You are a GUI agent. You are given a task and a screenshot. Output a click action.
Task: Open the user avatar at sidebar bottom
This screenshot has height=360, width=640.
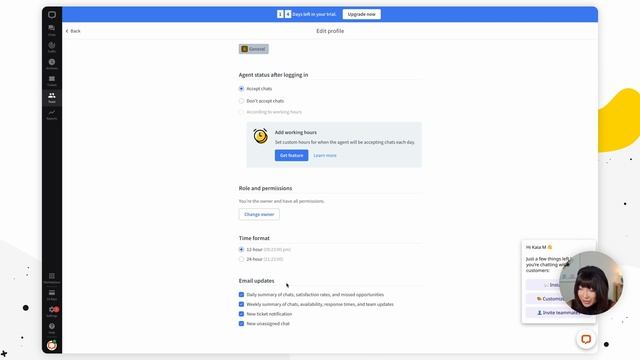[x=52, y=345]
